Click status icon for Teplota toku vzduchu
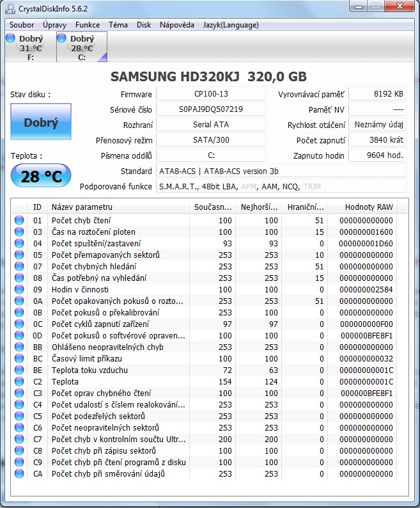This screenshot has width=420, height=508. tap(19, 370)
